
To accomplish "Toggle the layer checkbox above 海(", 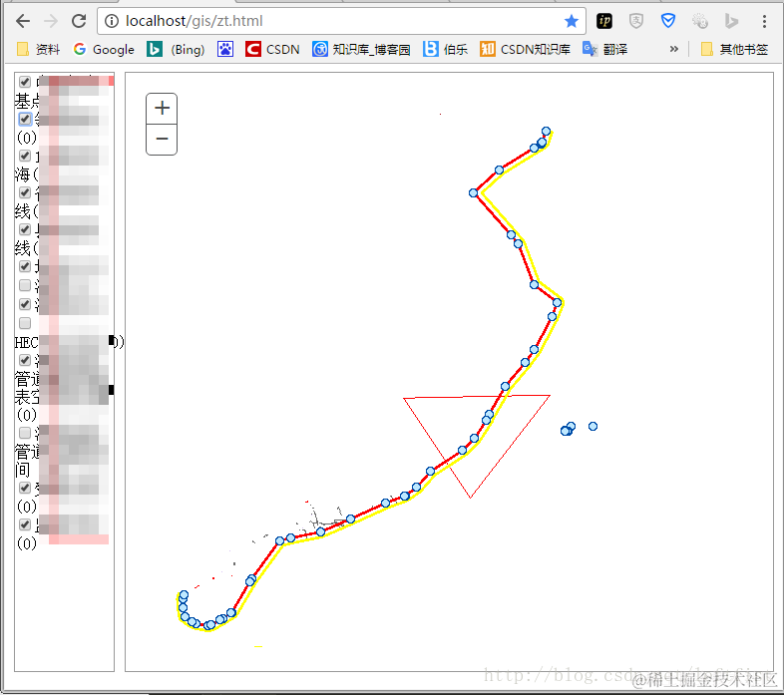I will click(x=25, y=156).
